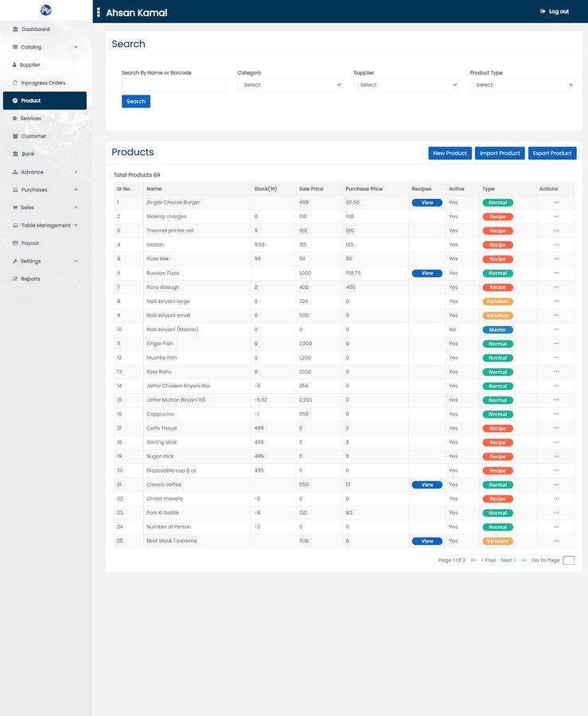The image size is (588, 716).
Task: Open actions dots for Pizza Box row
Action: (x=556, y=259)
